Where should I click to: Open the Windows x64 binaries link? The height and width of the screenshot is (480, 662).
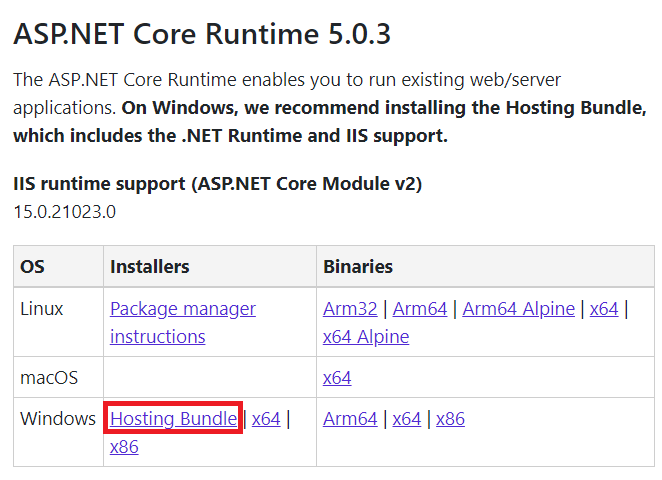(406, 419)
